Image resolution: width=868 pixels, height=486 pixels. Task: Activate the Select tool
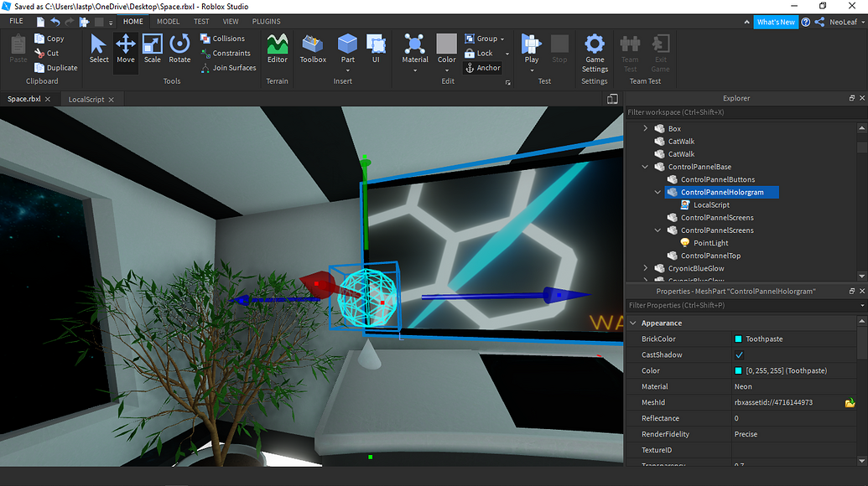(99, 49)
